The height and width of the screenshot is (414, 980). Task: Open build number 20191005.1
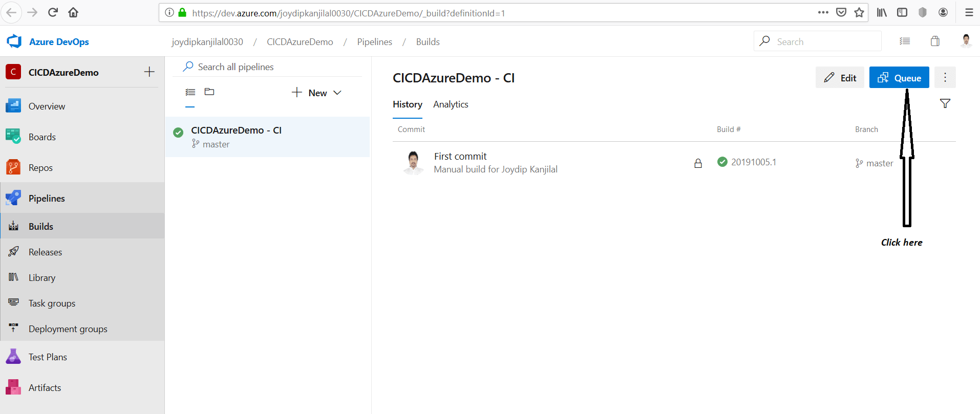(x=754, y=162)
